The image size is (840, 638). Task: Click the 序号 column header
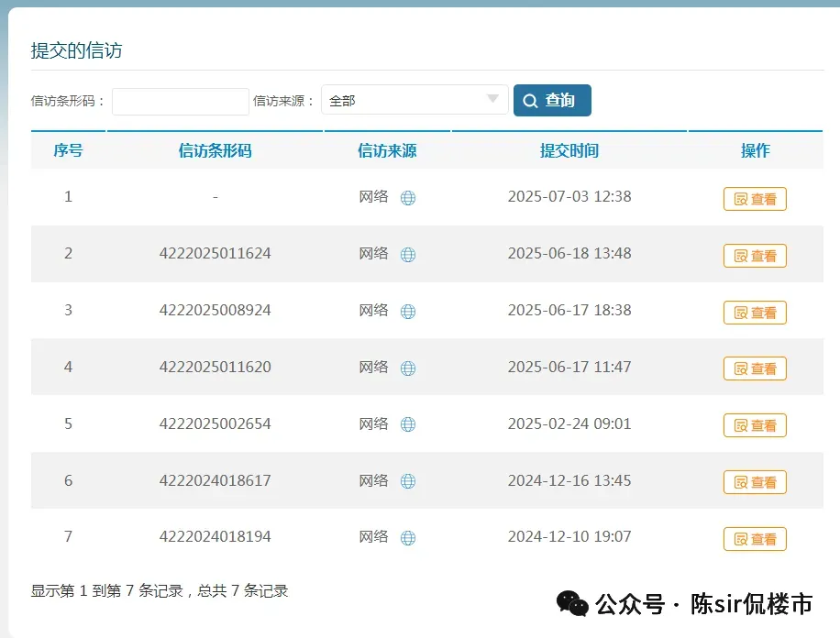click(x=68, y=150)
